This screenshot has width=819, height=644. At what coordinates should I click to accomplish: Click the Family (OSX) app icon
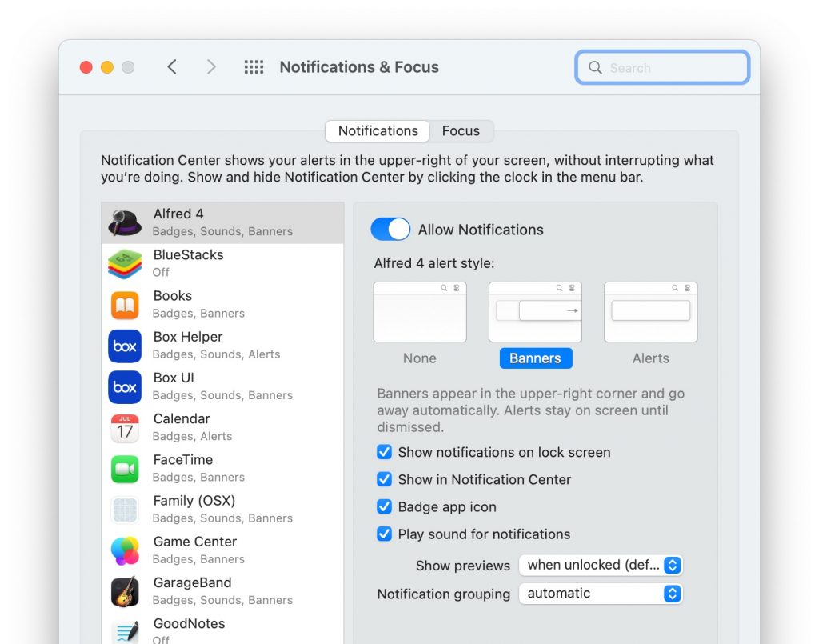click(125, 510)
